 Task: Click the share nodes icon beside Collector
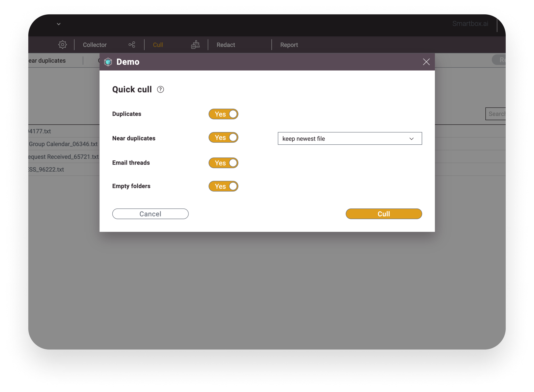[132, 45]
